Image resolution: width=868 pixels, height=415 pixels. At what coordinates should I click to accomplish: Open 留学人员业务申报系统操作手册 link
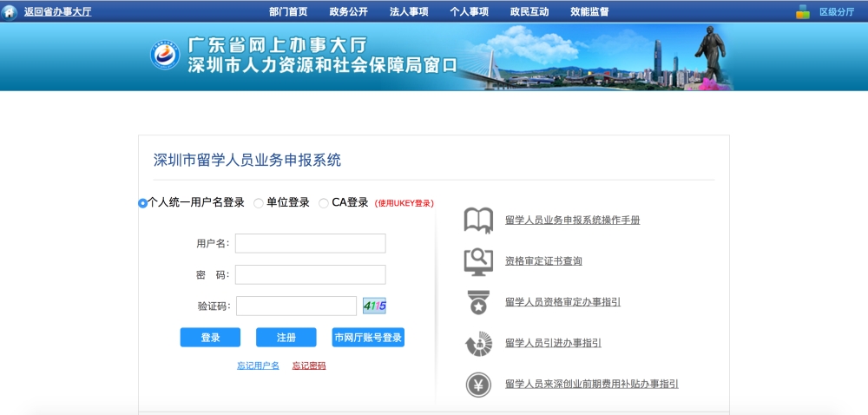pos(572,221)
